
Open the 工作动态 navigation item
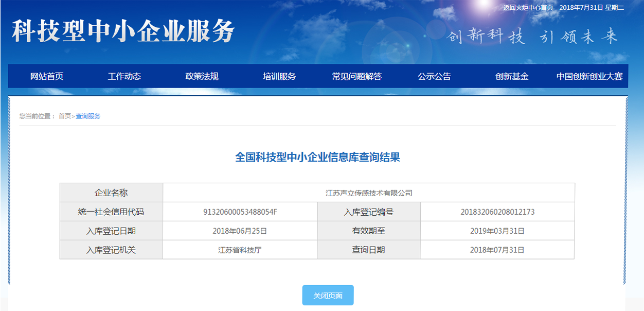tap(124, 76)
